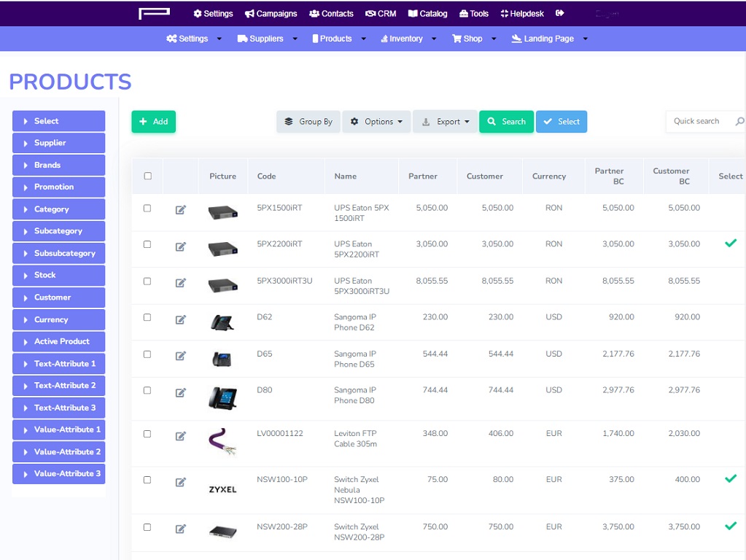Open the Export dropdown

(x=446, y=122)
